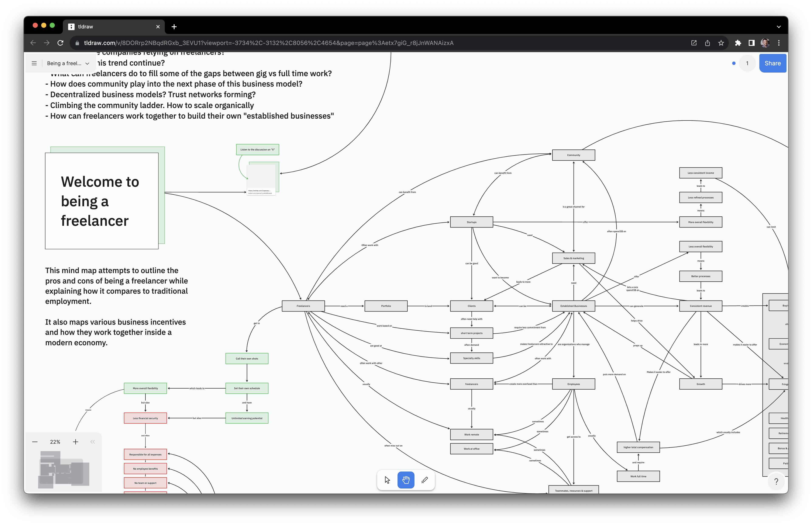The width and height of the screenshot is (812, 525).
Task: Click the open-in-new-window icon in the address bar
Action: (x=693, y=43)
